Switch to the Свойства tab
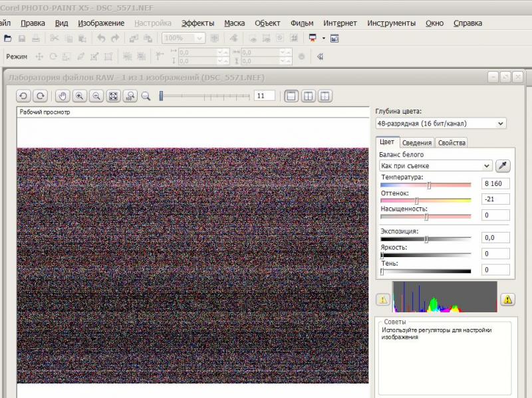 point(452,143)
